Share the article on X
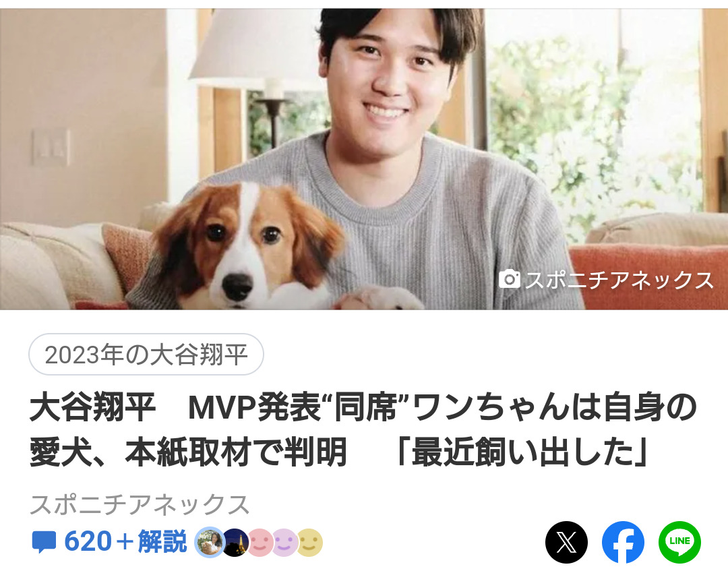This screenshot has width=728, height=571. [x=566, y=542]
